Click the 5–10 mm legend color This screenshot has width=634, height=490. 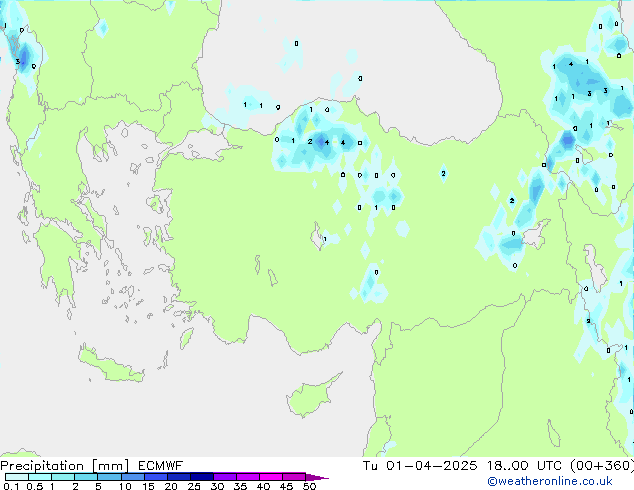click(109, 477)
